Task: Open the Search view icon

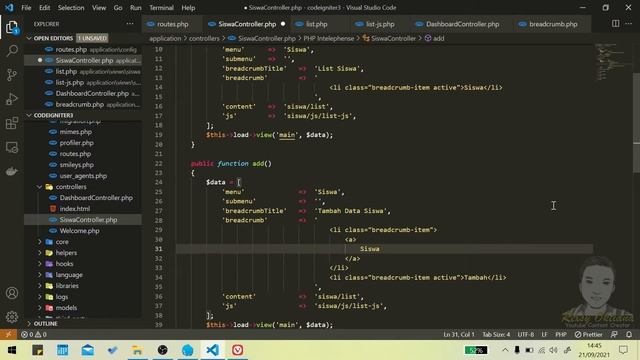Action: (x=12, y=51)
